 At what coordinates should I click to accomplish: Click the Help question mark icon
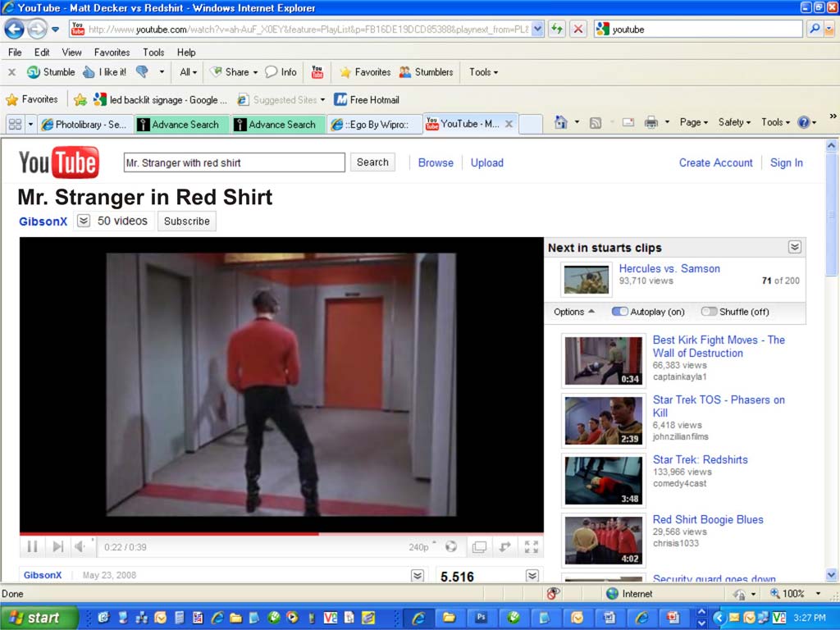click(803, 123)
